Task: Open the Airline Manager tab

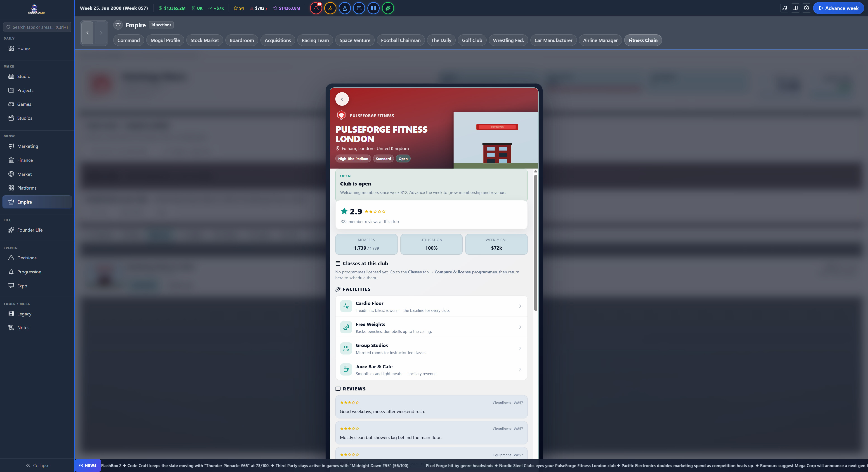Action: 600,40
